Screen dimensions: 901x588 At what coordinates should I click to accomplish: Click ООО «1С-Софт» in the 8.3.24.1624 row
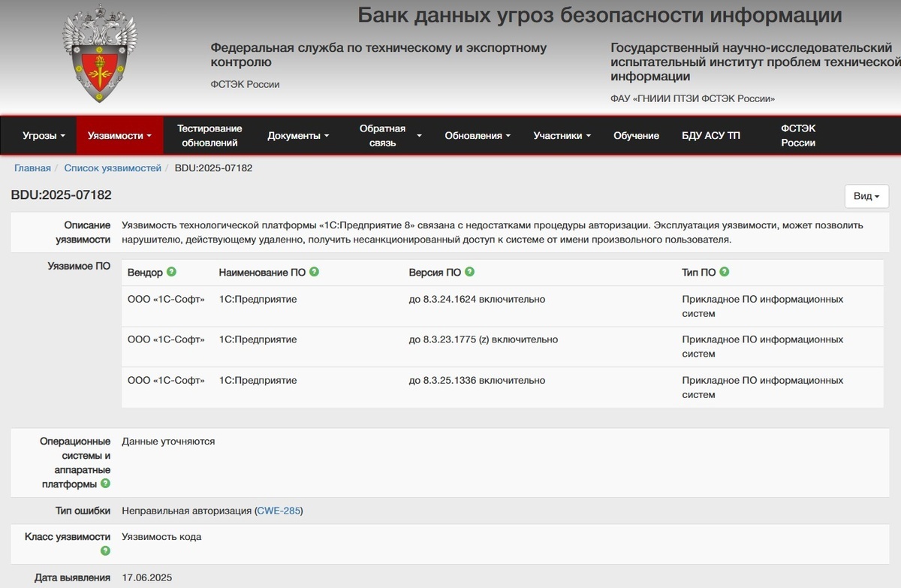(x=166, y=299)
